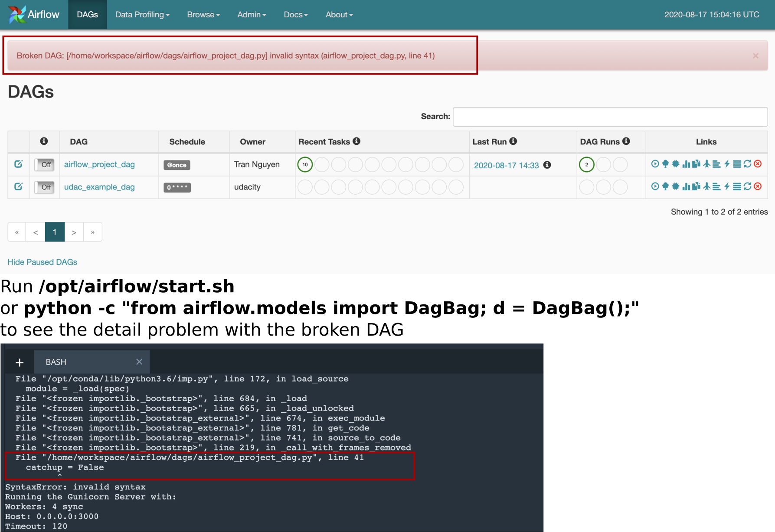The width and height of the screenshot is (775, 532).
Task: Open Gantt View for airflow_project_dag
Action: (716, 164)
